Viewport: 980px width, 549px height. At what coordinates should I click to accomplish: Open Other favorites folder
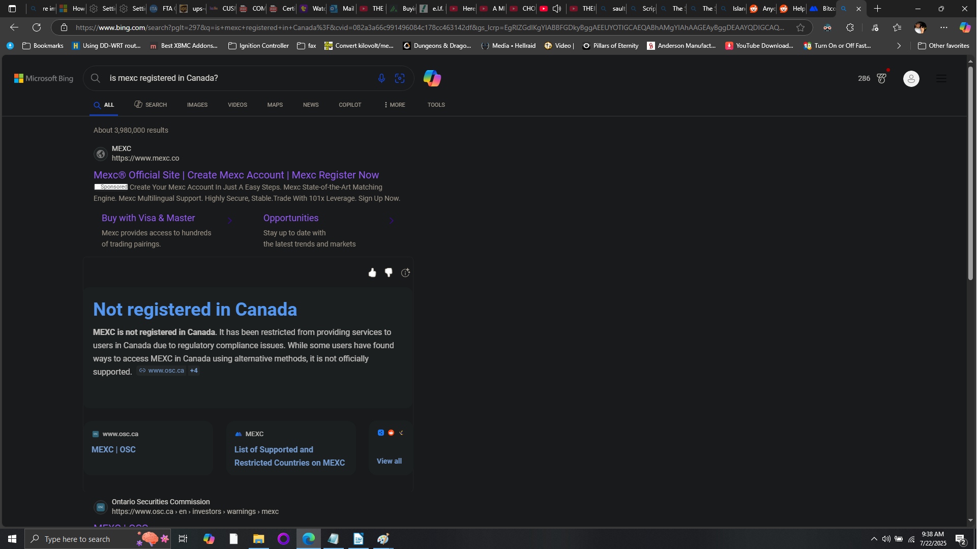point(943,46)
